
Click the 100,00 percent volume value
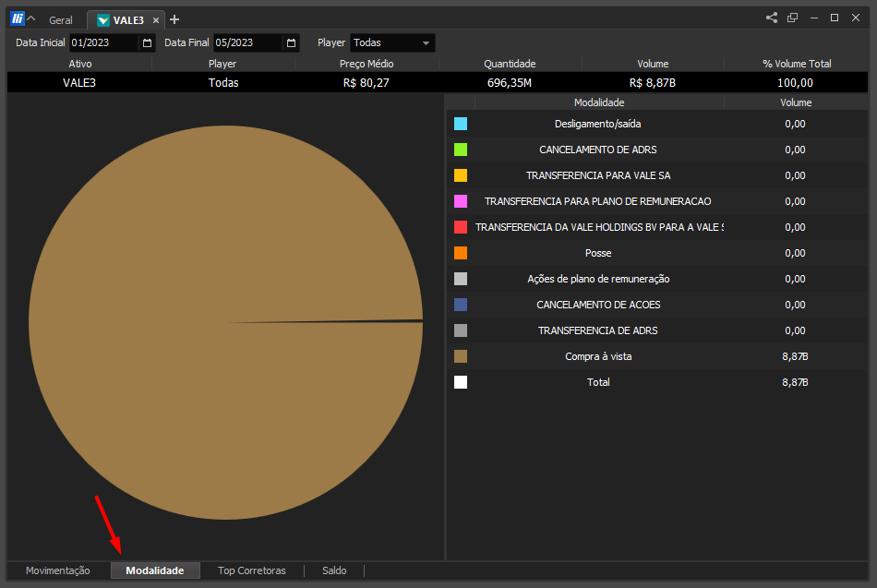pos(796,83)
